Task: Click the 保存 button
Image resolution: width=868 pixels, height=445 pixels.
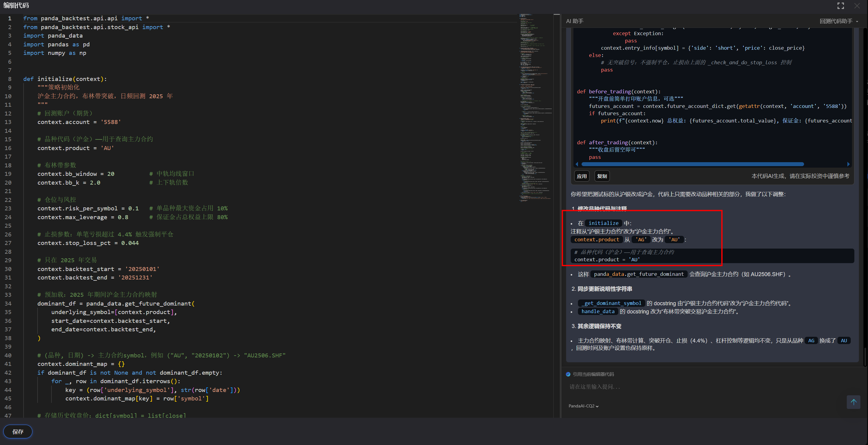Action: 18,432
